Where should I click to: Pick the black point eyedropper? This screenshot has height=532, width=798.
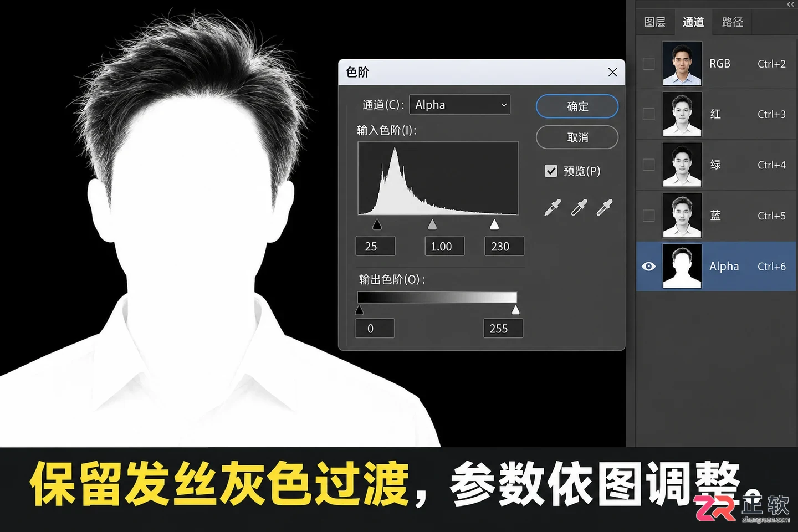click(553, 207)
